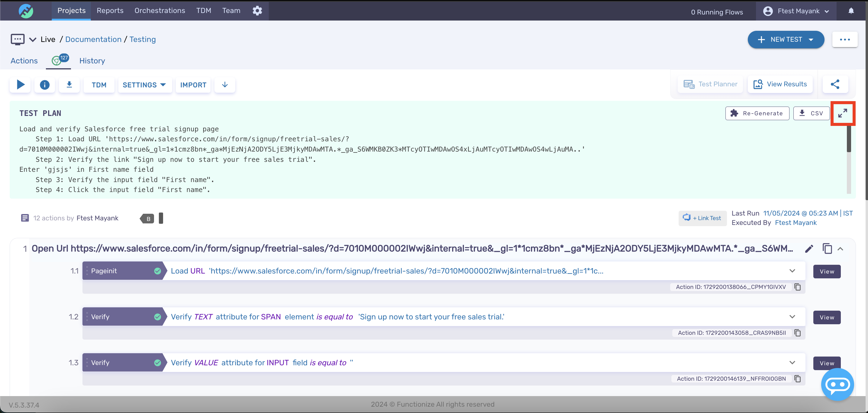Open the notifications bell
Viewport: 868px width, 413px height.
851,11
